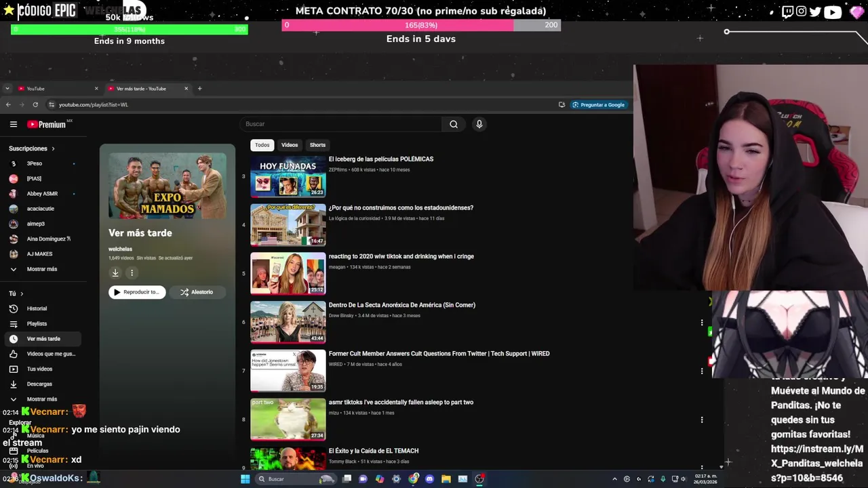Expand the Suscripciones section
This screenshot has height=488, width=868.
[32, 148]
